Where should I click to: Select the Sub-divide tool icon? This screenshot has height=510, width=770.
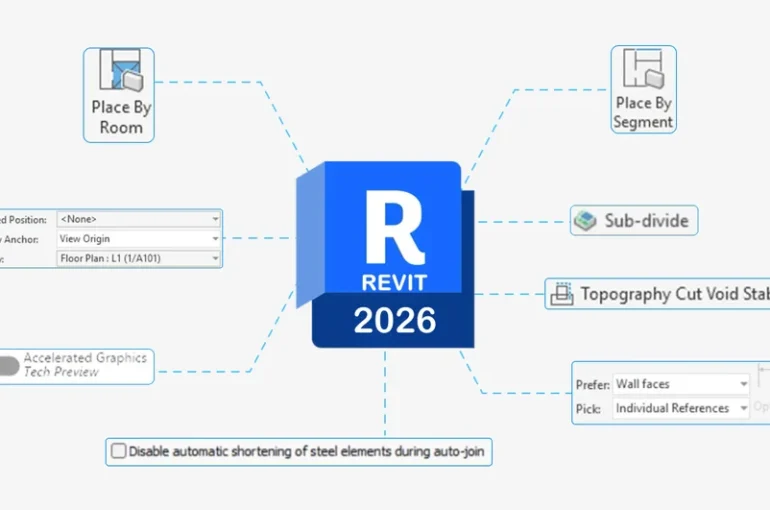point(585,220)
